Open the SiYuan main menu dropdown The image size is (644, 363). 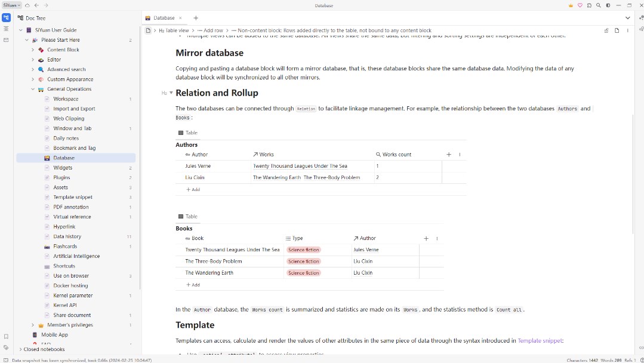click(x=11, y=5)
